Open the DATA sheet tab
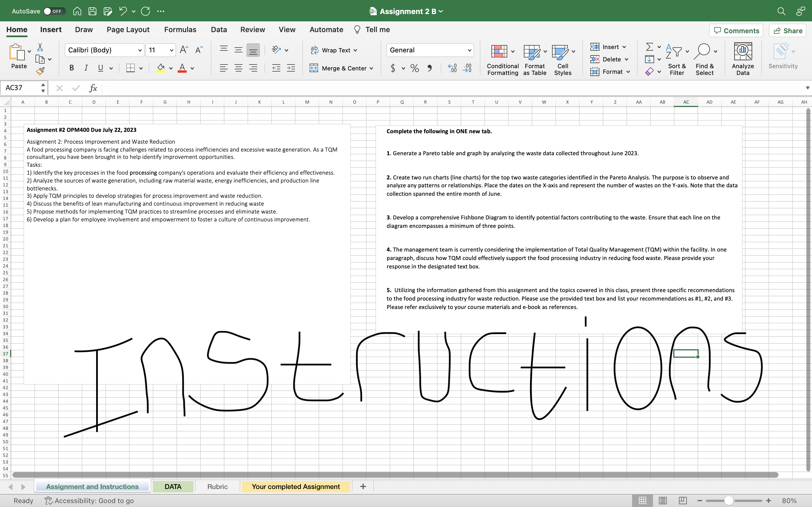 173,486
